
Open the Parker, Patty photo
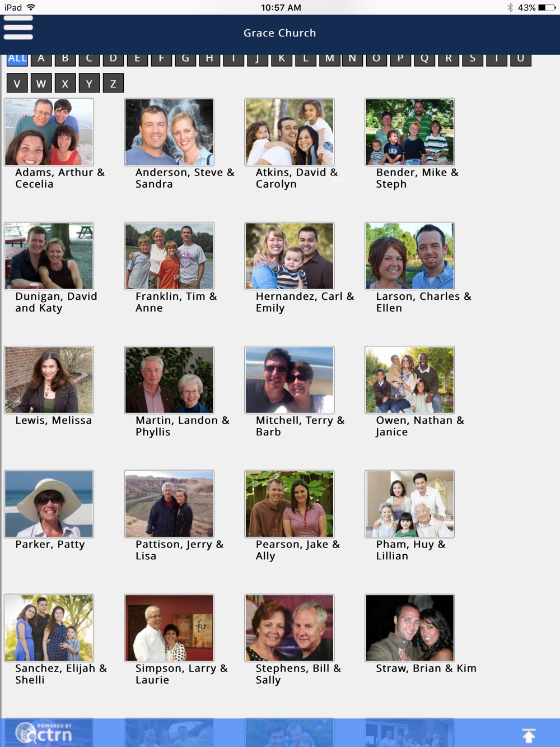click(x=49, y=504)
